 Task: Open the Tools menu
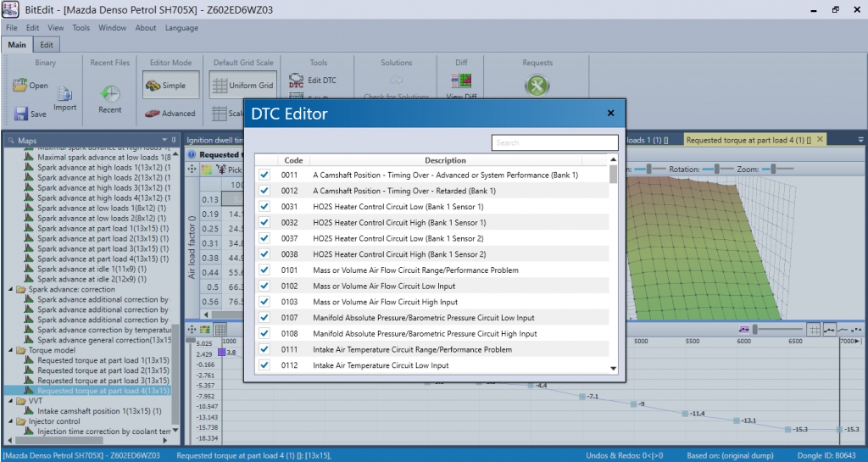tap(81, 28)
